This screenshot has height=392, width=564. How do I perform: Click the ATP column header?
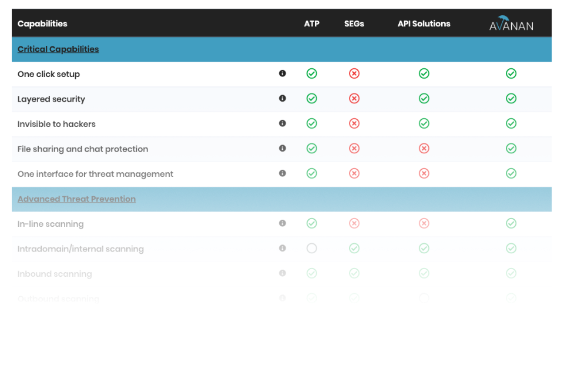[x=311, y=24]
